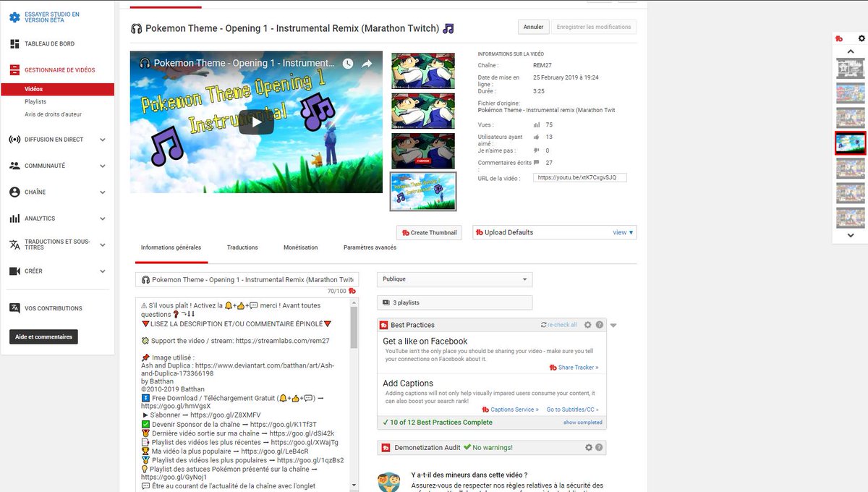Select third thumbnail option with subscribe banner
The image size is (868, 492).
click(423, 150)
